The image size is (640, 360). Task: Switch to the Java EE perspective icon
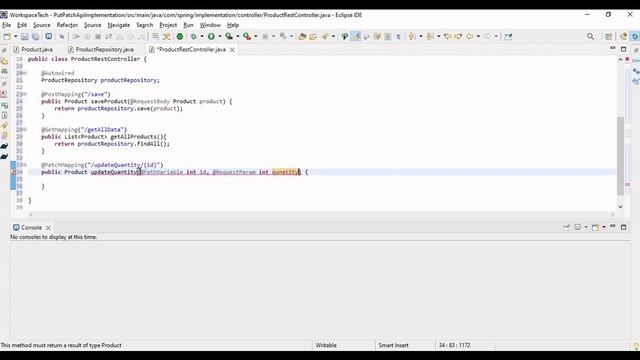tap(623, 37)
